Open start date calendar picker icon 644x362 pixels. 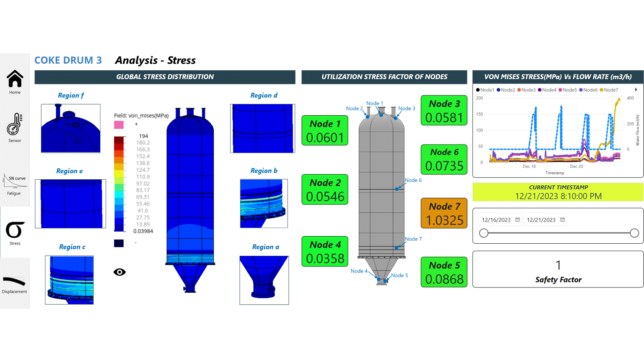[x=518, y=220]
